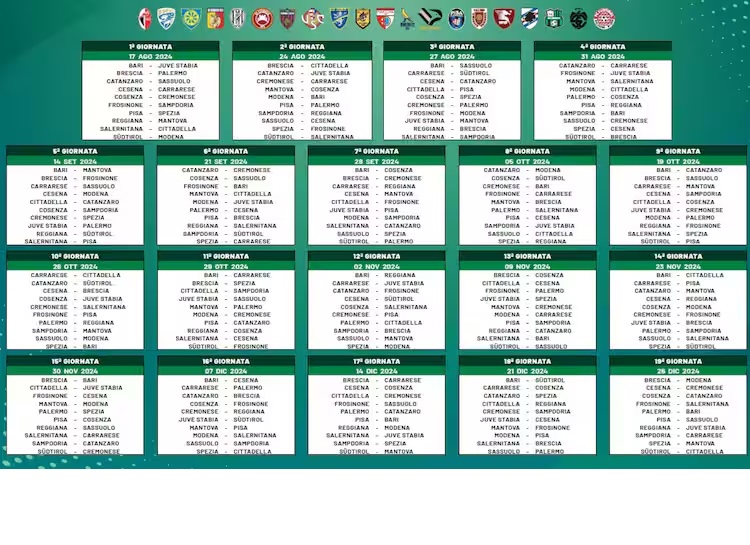Select the Cosenza club crest
Image resolution: width=750 pixels, height=545 pixels.
point(287,19)
